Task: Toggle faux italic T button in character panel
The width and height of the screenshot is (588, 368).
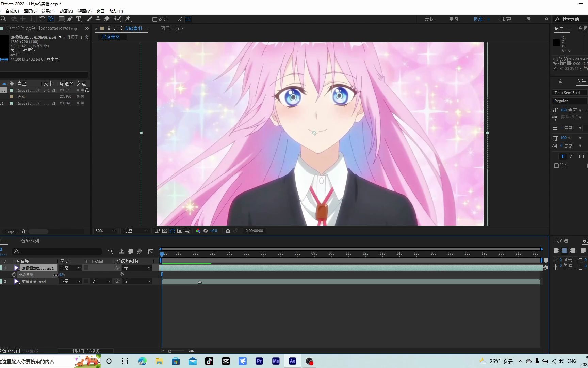Action: pos(571,156)
